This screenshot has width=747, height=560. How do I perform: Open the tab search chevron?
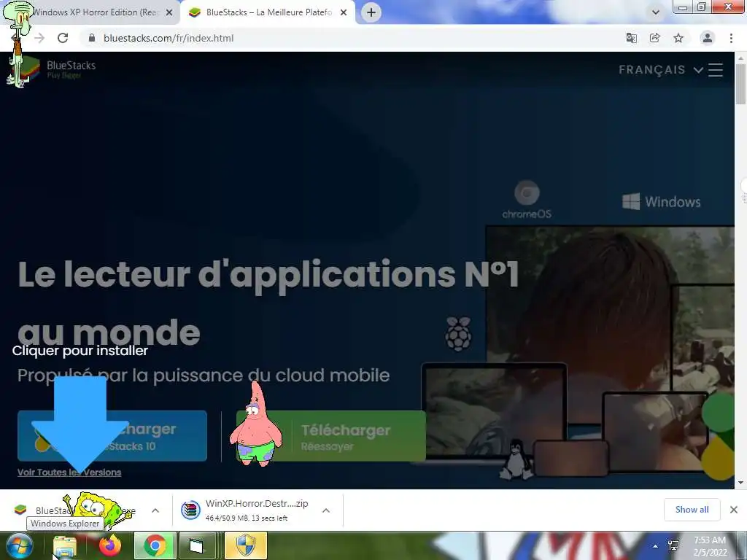pyautogui.click(x=656, y=12)
